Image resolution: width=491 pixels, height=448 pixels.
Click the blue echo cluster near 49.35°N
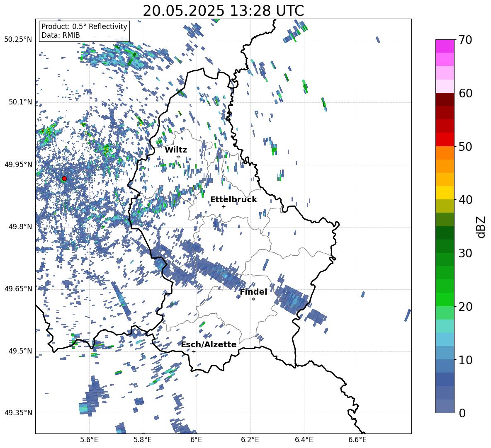coord(92,397)
